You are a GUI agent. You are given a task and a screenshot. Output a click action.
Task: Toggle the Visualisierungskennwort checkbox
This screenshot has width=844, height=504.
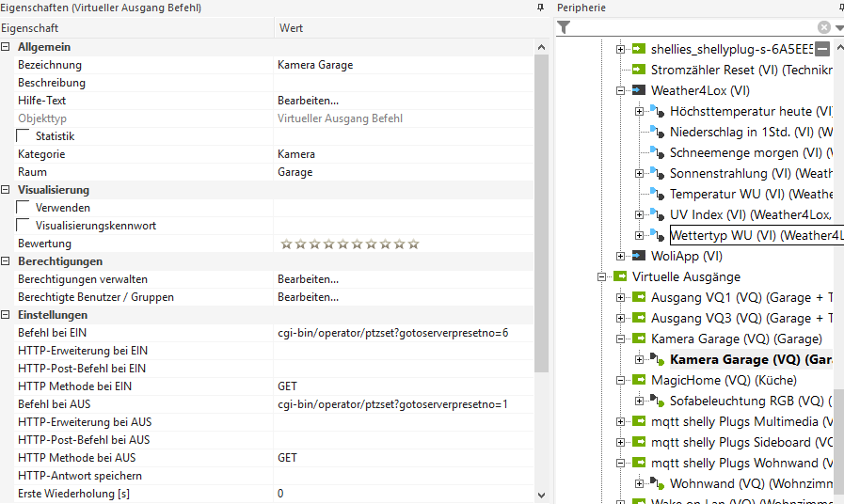coord(24,226)
